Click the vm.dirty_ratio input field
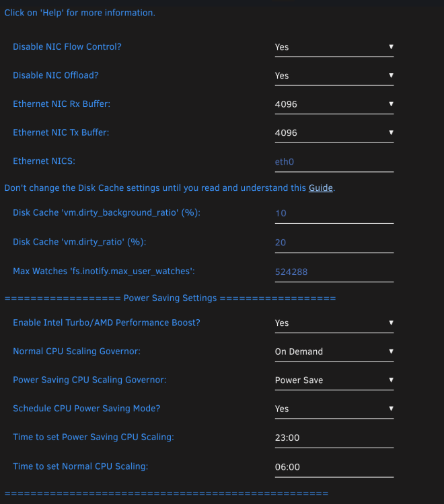The image size is (444, 504). tap(334, 243)
